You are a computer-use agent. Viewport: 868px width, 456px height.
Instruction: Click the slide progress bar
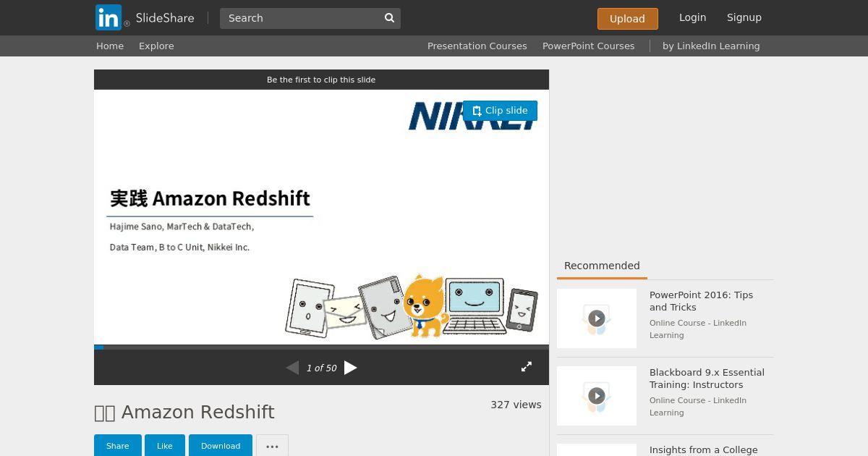coord(321,347)
